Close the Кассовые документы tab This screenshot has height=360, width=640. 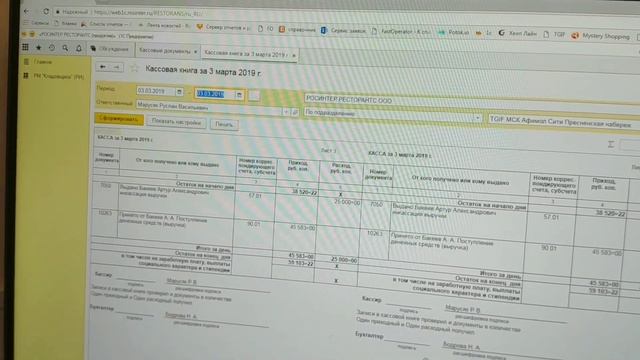[196, 52]
